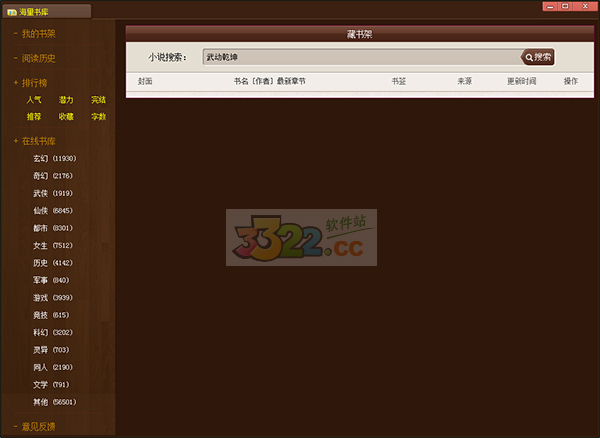Open the 其他 category
The image size is (600, 438).
coord(55,402)
